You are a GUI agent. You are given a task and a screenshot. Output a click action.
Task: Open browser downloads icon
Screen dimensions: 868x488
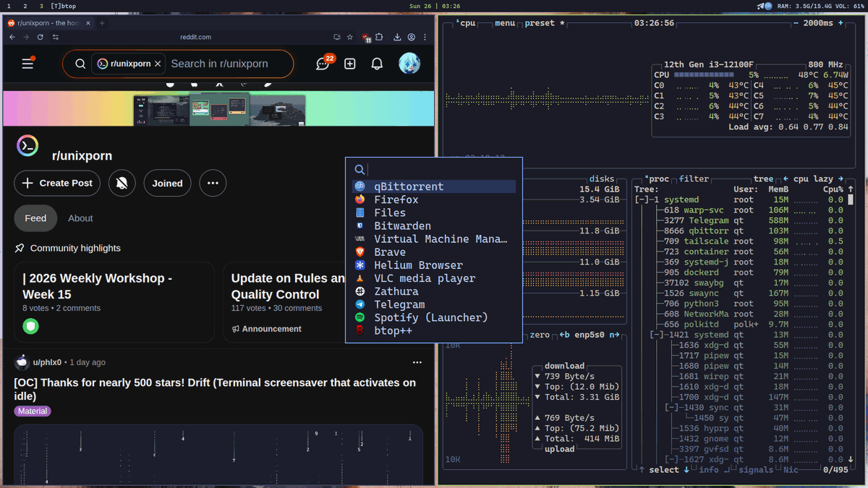(x=397, y=37)
